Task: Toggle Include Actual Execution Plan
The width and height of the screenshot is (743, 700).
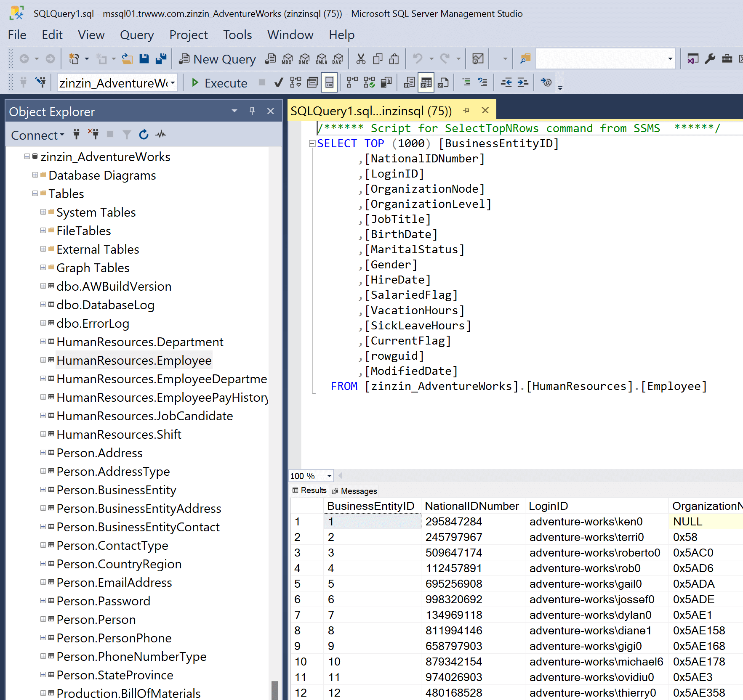Action: point(352,82)
